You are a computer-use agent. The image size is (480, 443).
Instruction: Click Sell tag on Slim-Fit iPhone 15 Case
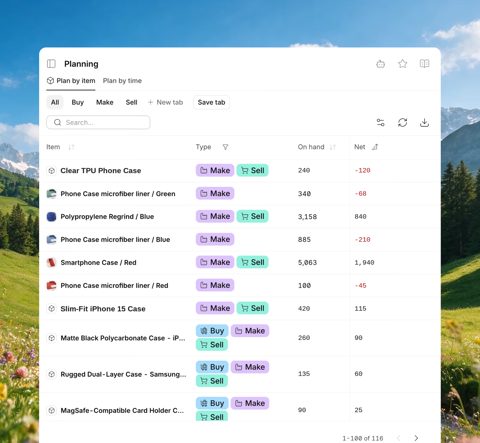[x=253, y=308]
